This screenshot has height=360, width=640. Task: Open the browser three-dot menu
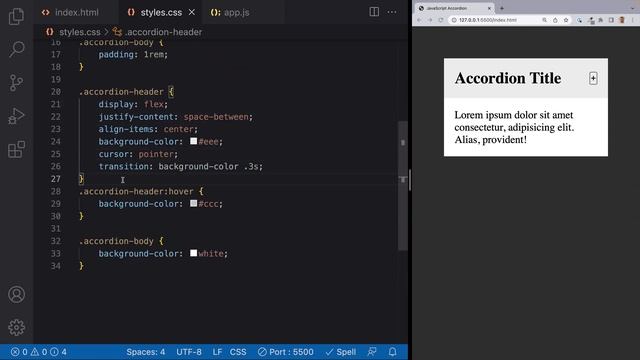633,20
